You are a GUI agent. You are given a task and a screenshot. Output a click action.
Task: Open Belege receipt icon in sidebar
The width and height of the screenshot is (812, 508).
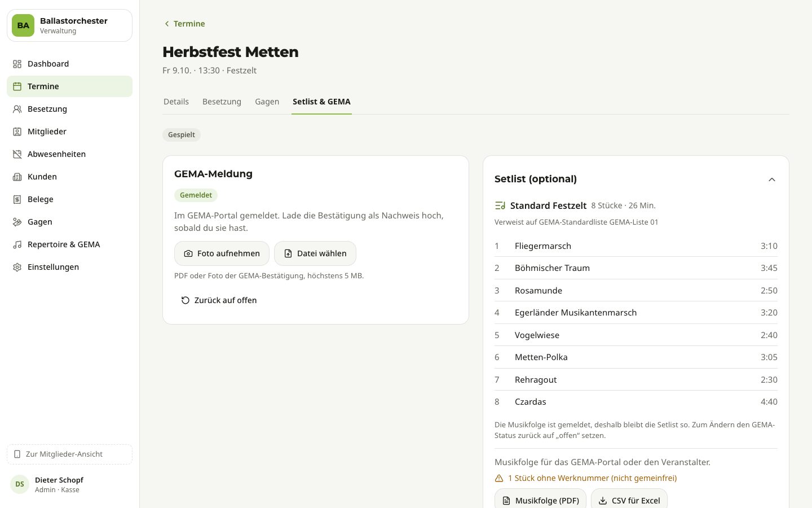pyautogui.click(x=17, y=199)
